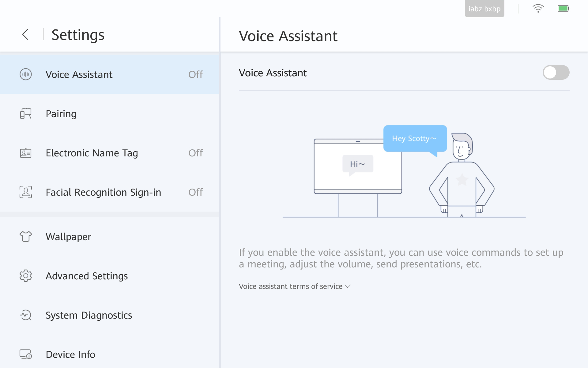The width and height of the screenshot is (588, 368).
Task: Select the Pairing menu item
Action: (x=109, y=114)
